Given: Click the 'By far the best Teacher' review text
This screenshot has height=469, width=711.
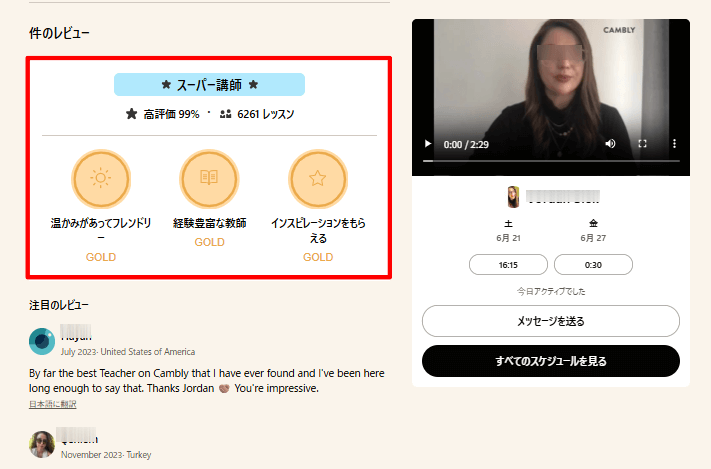Looking at the screenshot, I should (x=207, y=381).
